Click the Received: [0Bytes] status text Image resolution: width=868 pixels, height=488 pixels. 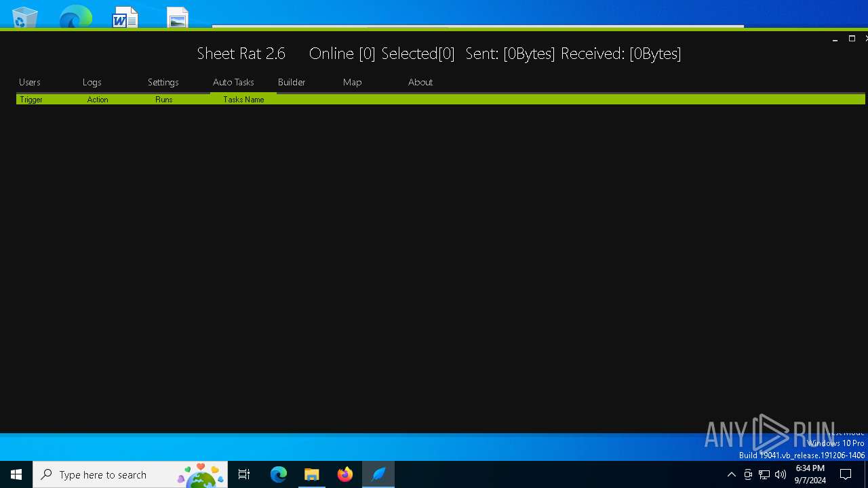click(x=620, y=54)
